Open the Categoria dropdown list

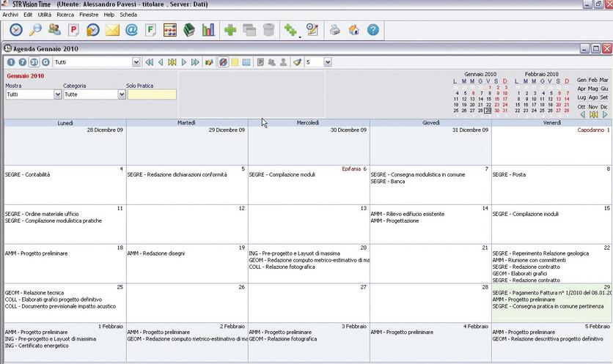[122, 94]
